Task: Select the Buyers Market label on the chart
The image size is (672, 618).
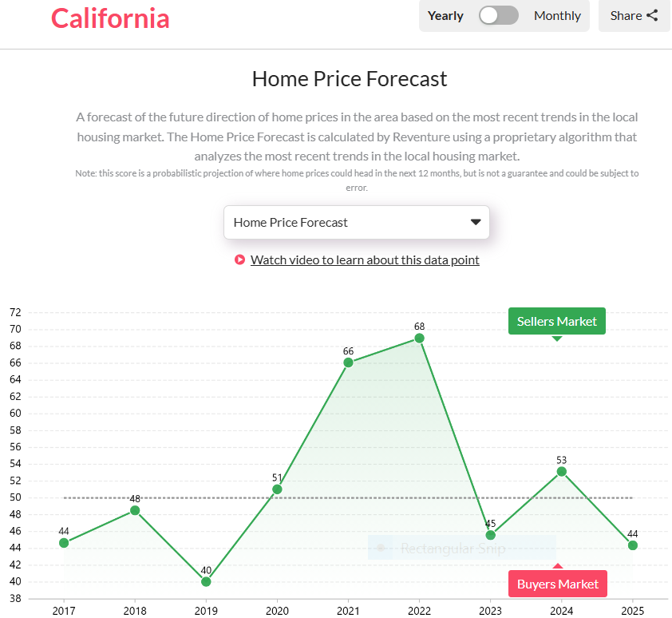Action: point(557,584)
